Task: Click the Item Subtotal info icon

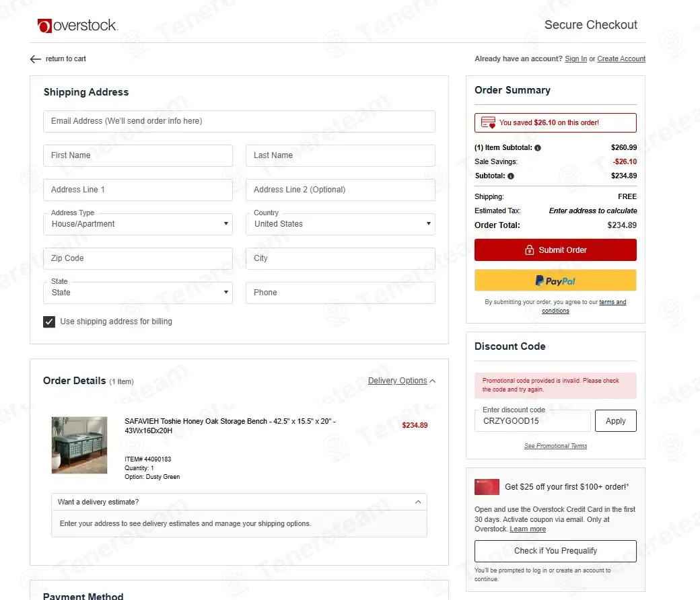Action: [538, 148]
